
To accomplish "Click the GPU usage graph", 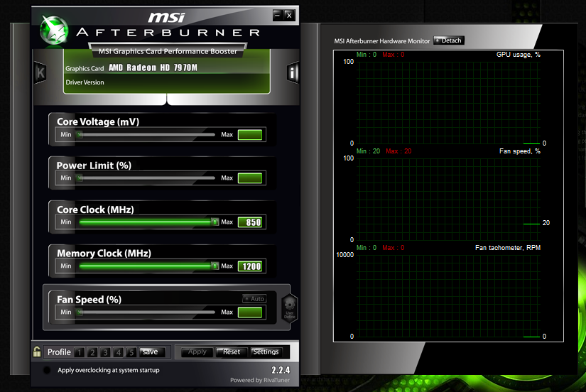I will click(448, 103).
